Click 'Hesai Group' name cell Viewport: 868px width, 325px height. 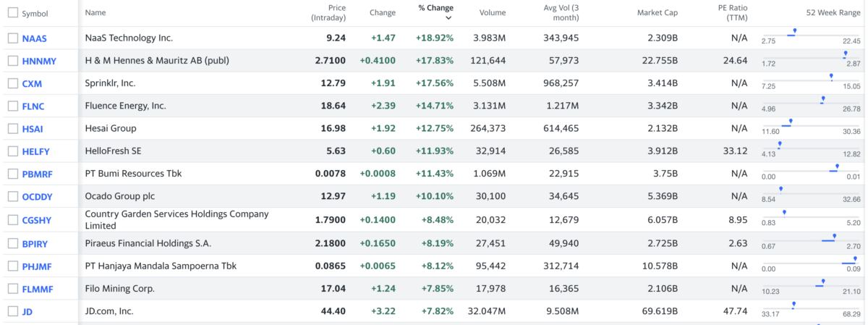click(111, 128)
